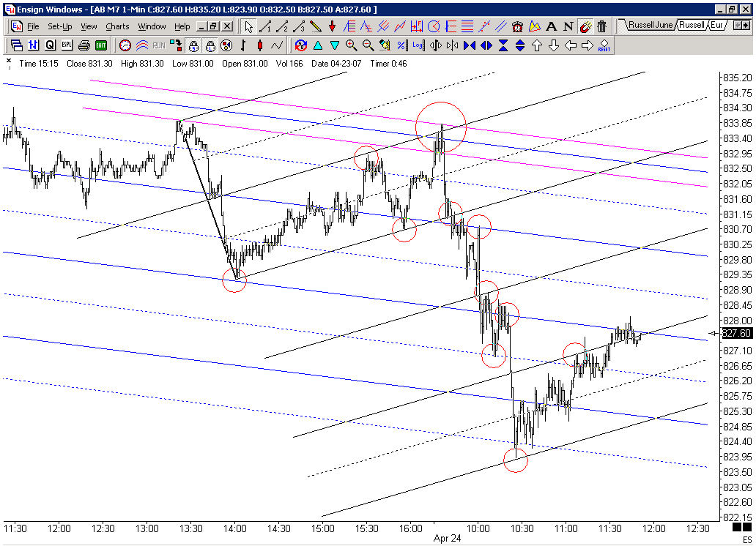Select the bar chart style icon

pyautogui.click(x=243, y=45)
